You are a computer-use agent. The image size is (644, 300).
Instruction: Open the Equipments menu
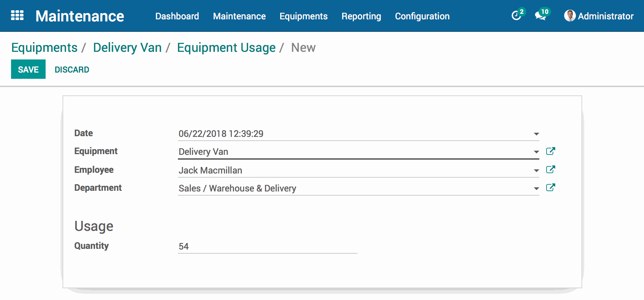tap(304, 16)
